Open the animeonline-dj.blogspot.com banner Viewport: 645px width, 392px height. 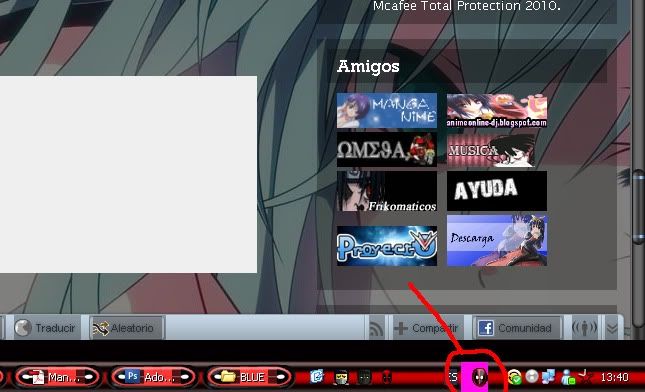coord(497,110)
